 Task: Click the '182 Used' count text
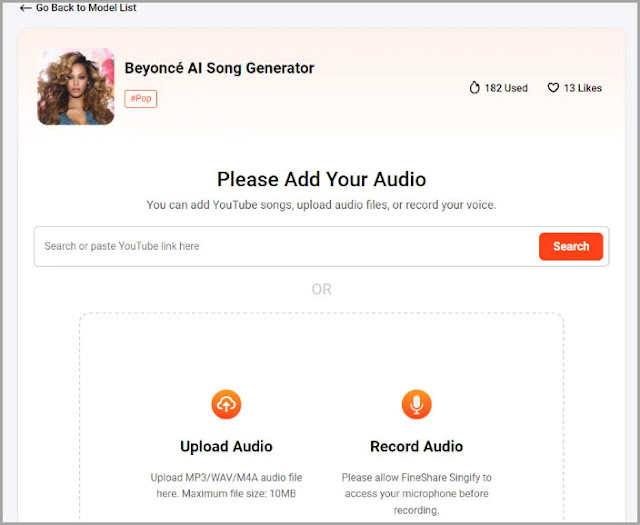pos(506,88)
